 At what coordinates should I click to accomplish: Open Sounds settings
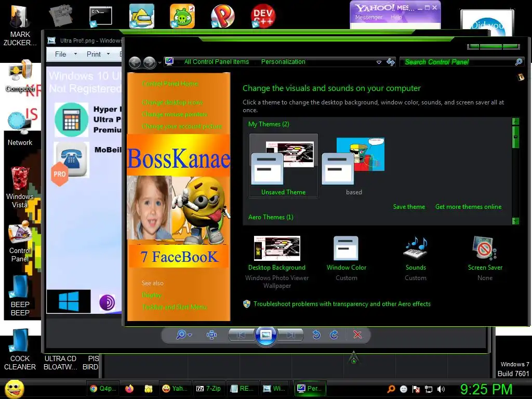click(x=416, y=258)
